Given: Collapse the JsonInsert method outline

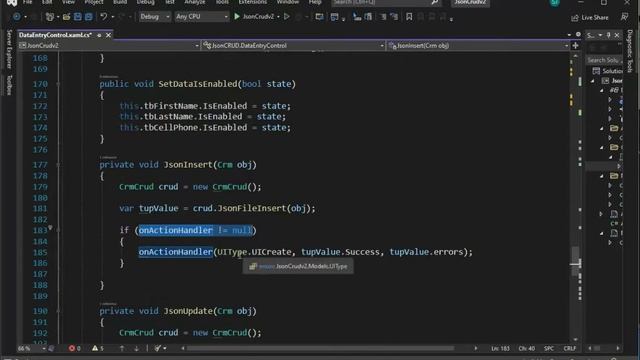Looking at the screenshot, I should [x=58, y=165].
